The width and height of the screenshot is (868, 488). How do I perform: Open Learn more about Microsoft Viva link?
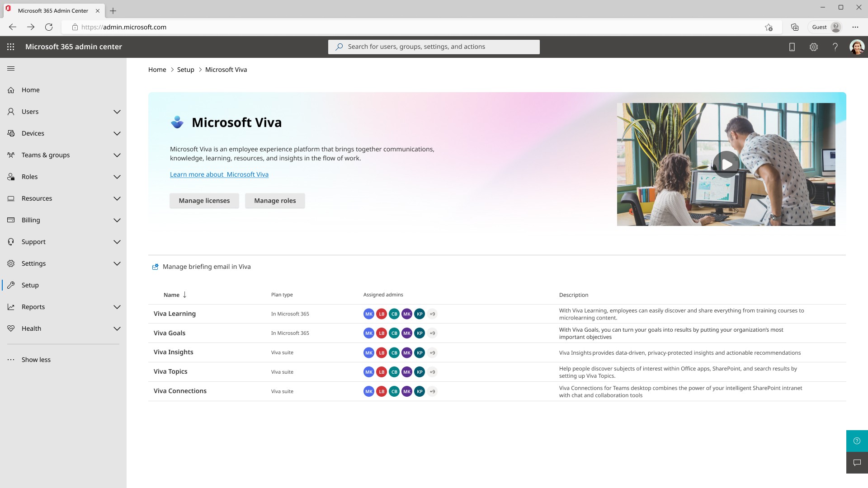click(x=219, y=174)
